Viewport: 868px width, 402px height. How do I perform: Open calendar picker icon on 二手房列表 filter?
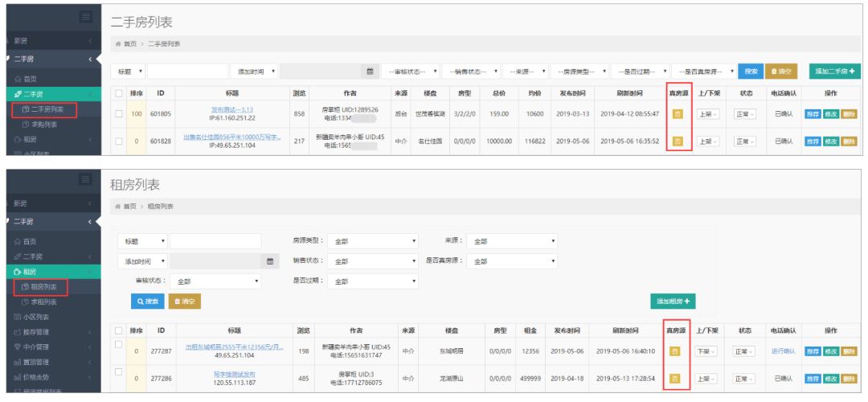pyautogui.click(x=370, y=72)
